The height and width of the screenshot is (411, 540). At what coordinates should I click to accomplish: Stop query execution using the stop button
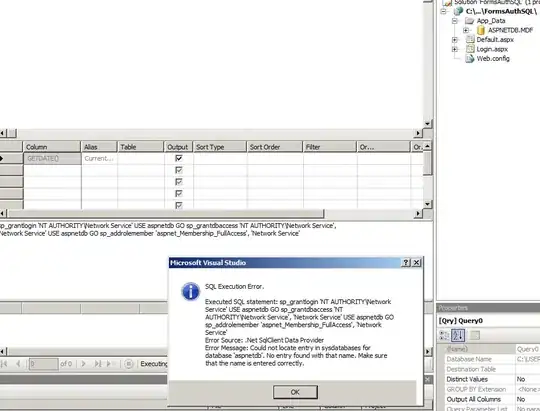(x=128, y=364)
